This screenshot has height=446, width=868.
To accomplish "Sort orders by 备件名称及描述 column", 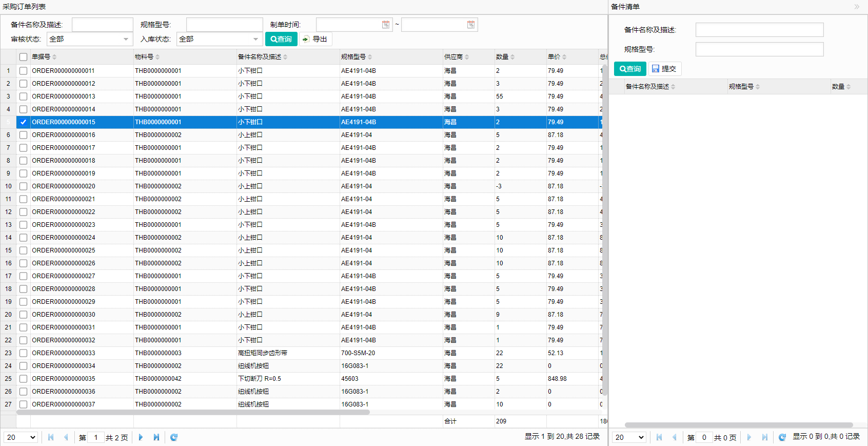I will click(x=263, y=57).
